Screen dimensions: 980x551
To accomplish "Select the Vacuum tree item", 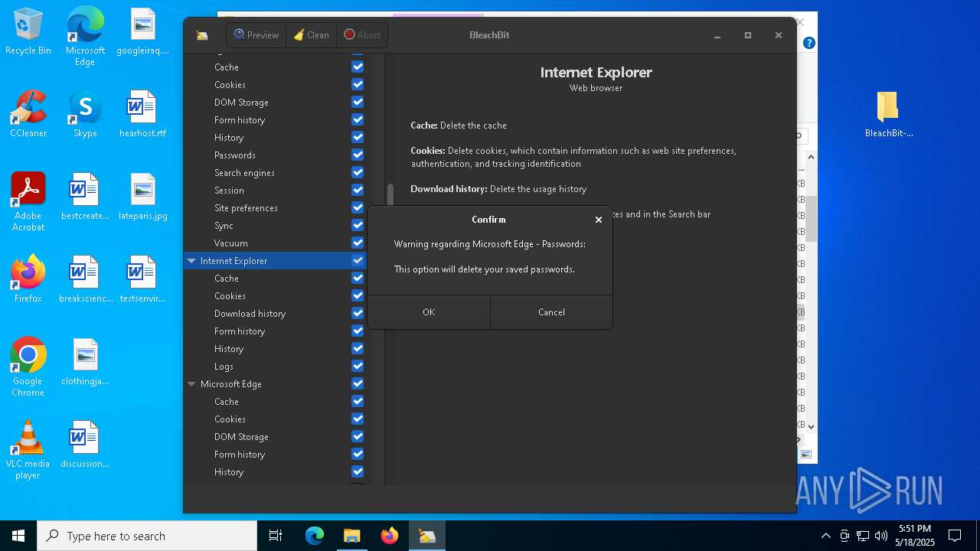I will pos(230,243).
